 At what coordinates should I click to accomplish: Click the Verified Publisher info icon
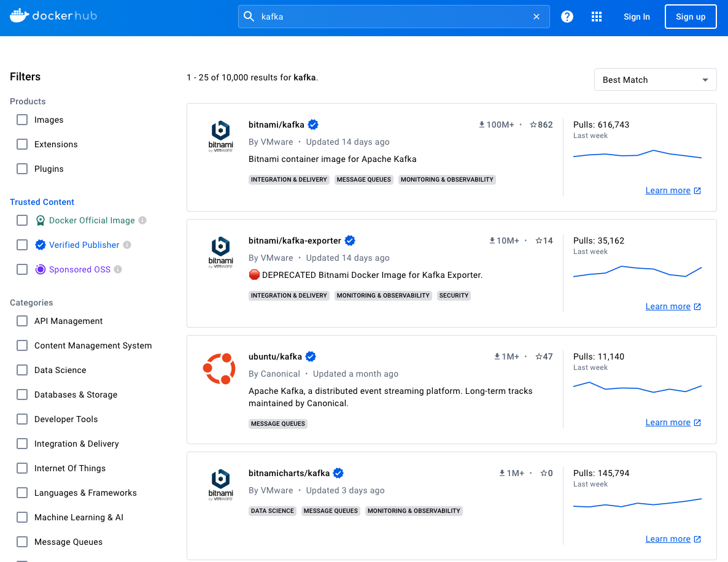(127, 245)
